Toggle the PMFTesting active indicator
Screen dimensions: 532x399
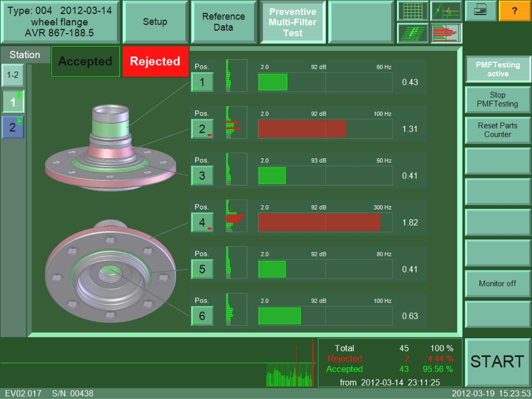click(497, 69)
